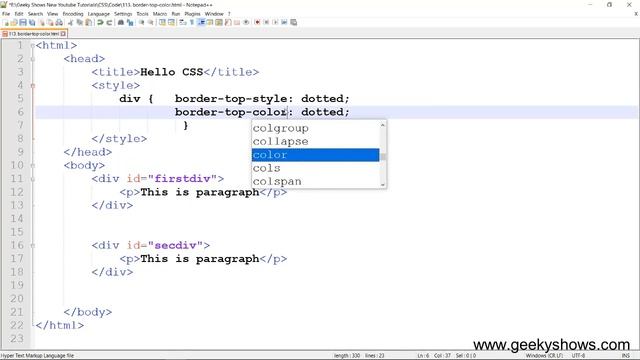Click line number 14 in the margin
The image size is (640, 360).
17,219
